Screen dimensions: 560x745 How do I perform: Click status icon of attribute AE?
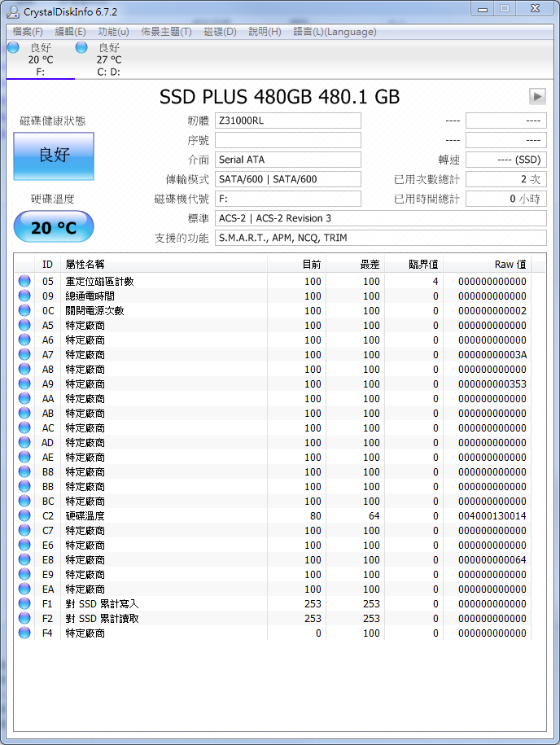[24, 457]
